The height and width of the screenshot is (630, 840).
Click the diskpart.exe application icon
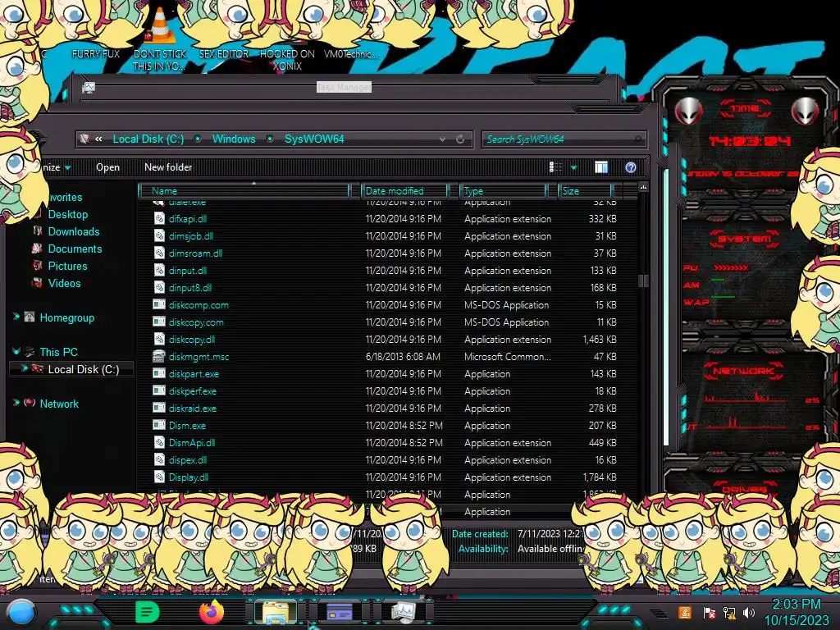coord(159,373)
